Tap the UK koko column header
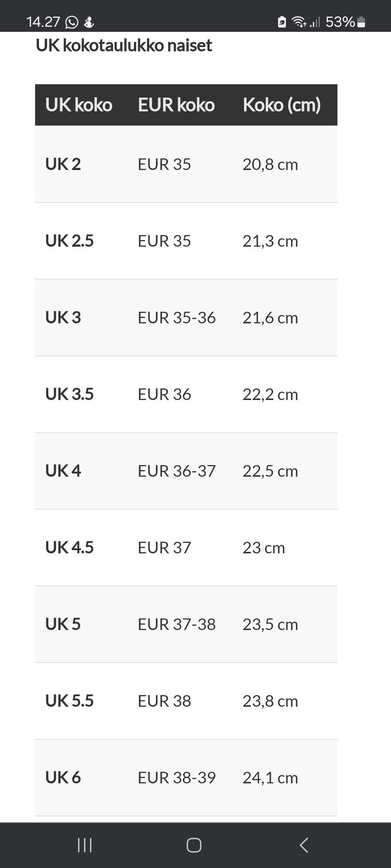 point(79,105)
